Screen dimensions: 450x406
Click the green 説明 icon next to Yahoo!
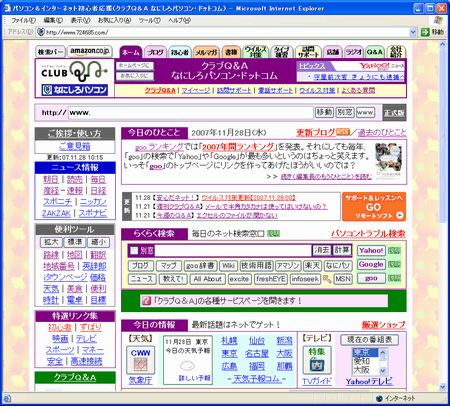click(394, 250)
